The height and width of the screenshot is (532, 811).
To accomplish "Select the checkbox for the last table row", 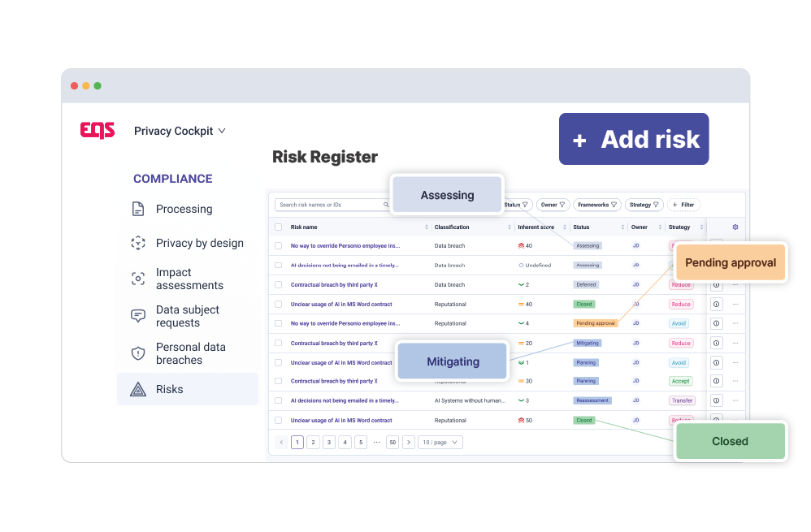I will 279,421.
